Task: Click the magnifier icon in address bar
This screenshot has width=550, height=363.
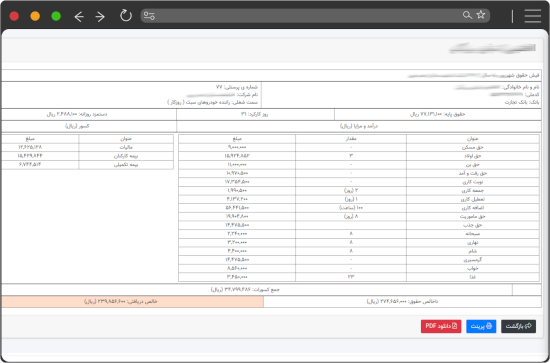Action: click(467, 15)
